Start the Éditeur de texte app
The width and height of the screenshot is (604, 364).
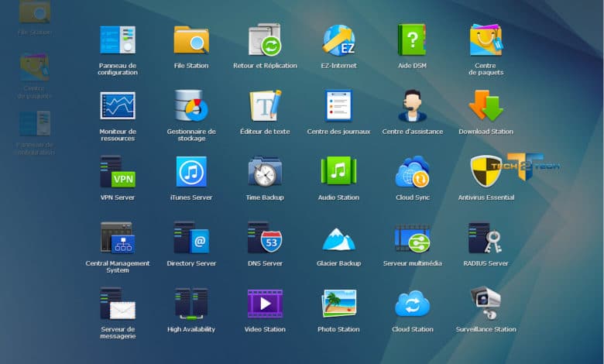tap(265, 105)
